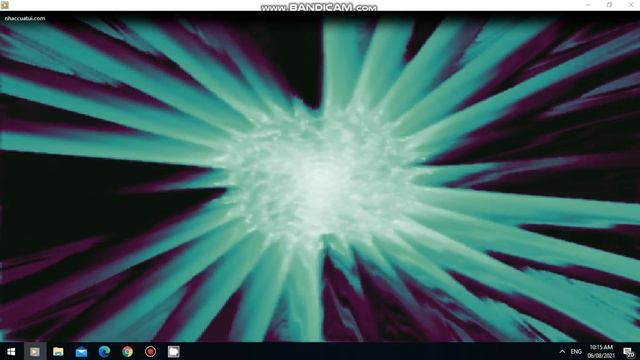
Task: Open Google Chrome from the taskbar
Action: pyautogui.click(x=127, y=351)
